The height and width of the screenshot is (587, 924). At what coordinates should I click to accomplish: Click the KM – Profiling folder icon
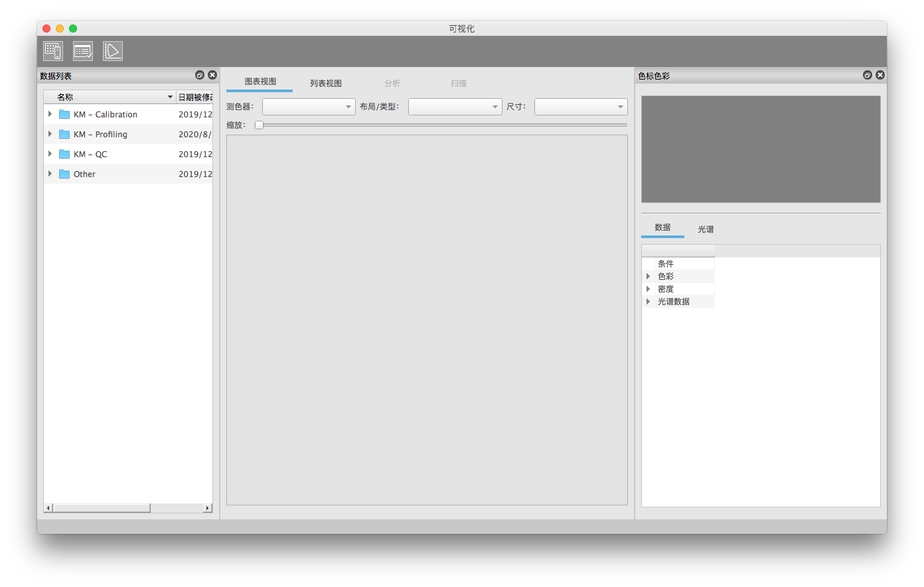[x=64, y=134]
